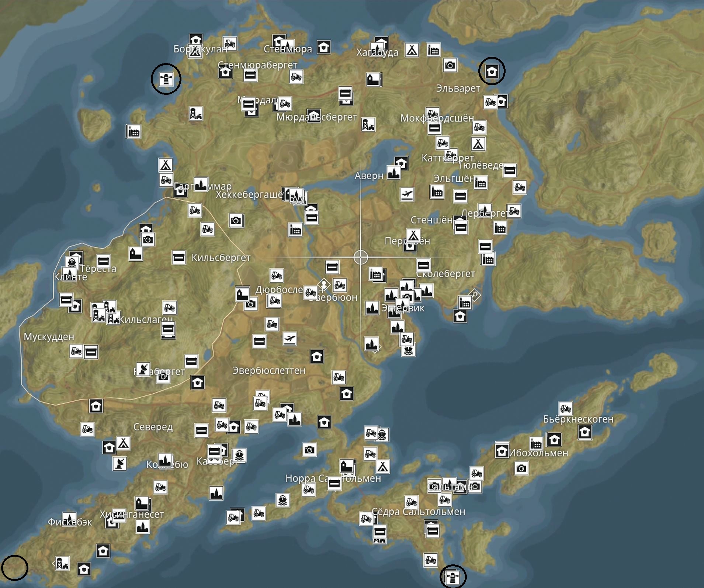This screenshot has width=704, height=588.
Task: Select the Хагабуда map label
Action: pos(377,53)
